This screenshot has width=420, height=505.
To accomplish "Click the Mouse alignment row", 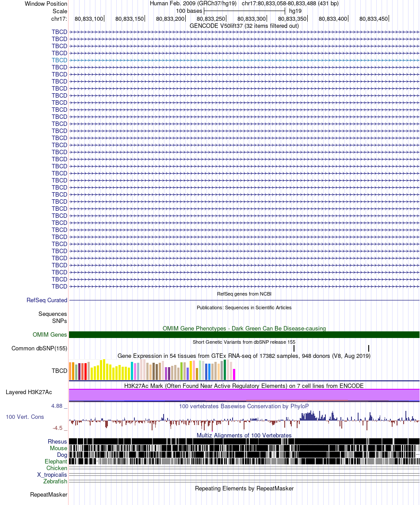I will [x=244, y=448].
